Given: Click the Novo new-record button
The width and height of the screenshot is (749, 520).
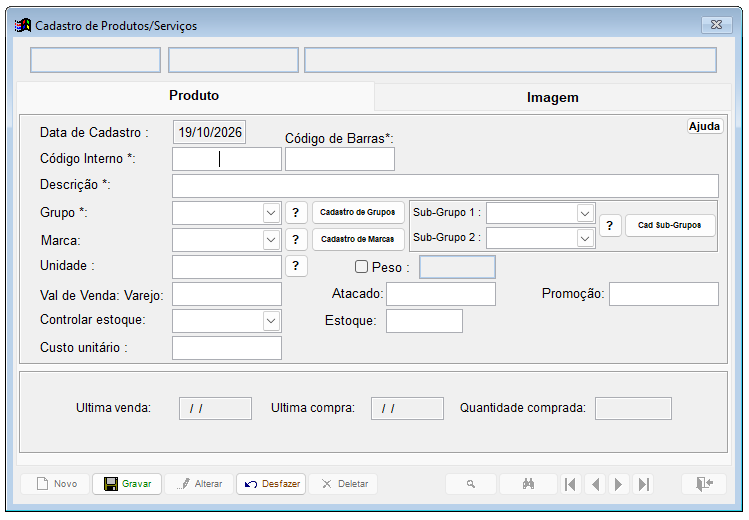Looking at the screenshot, I should 55,484.
